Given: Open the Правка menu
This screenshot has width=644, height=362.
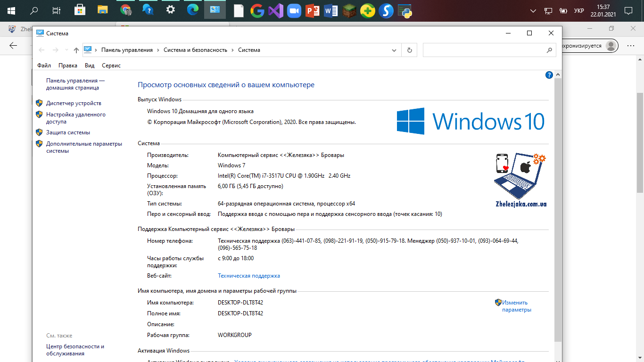Looking at the screenshot, I should click(x=68, y=66).
